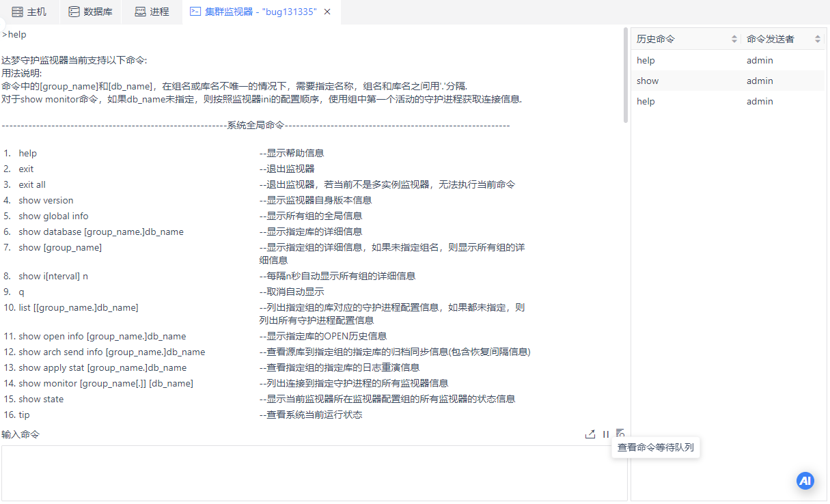Viewport: 830px width, 504px height.
Task: Close the 集群监视器 tab
Action: pos(327,12)
